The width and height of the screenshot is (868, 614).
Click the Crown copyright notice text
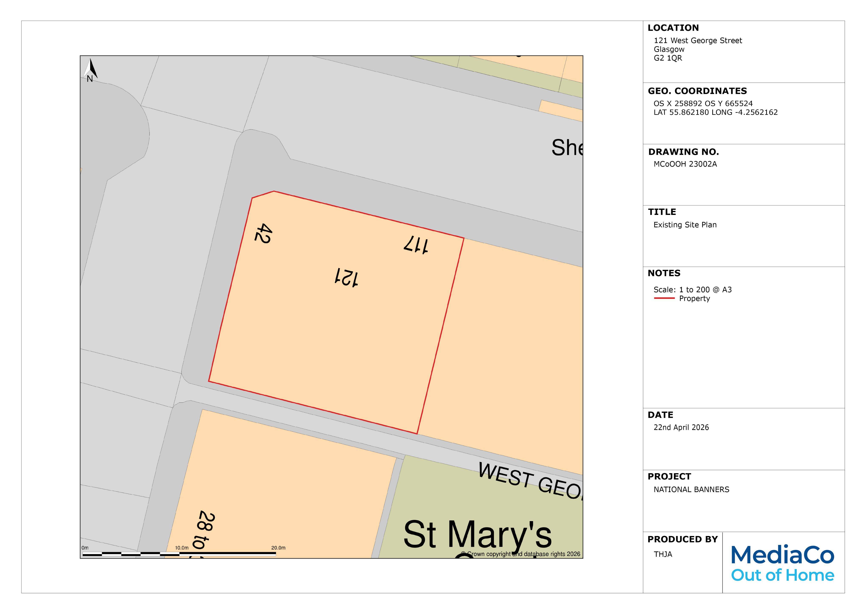pos(521,554)
